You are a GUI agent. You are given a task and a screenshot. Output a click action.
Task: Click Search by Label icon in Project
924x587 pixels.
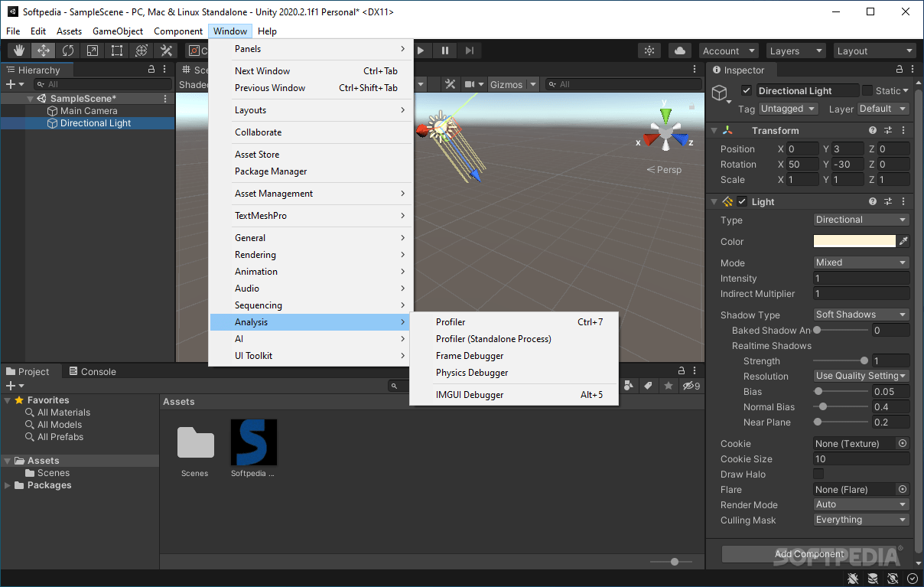[649, 386]
